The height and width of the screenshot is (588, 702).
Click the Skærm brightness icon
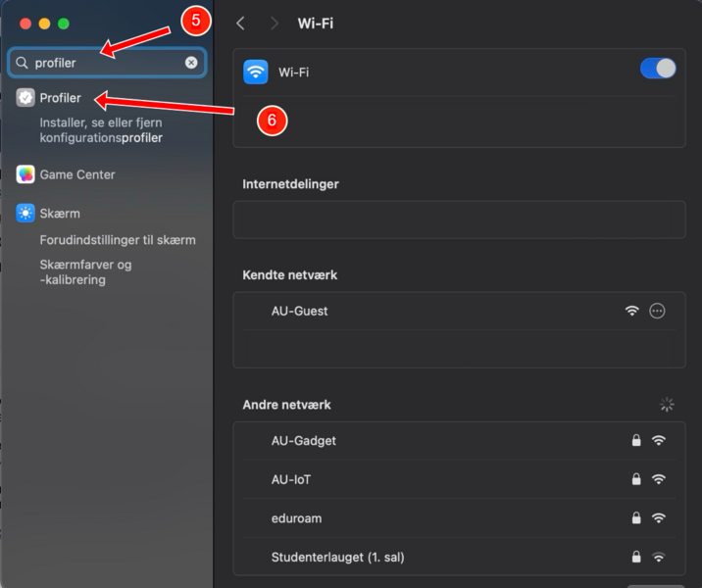[25, 213]
